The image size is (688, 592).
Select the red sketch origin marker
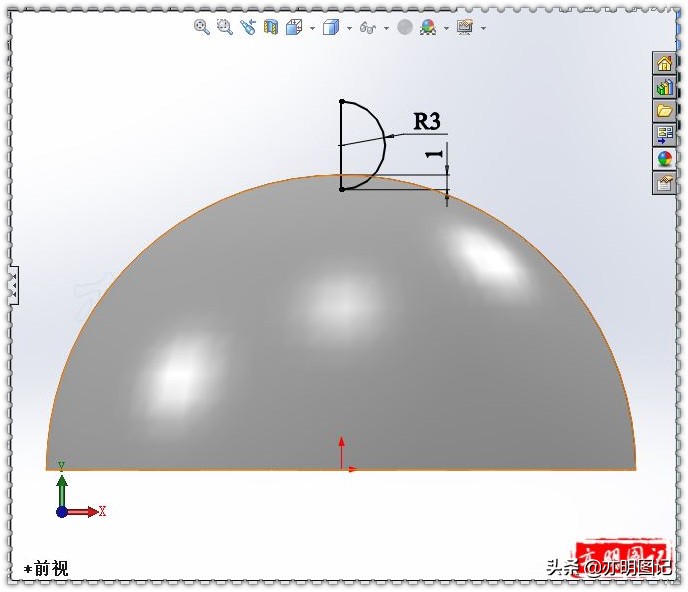point(343,468)
